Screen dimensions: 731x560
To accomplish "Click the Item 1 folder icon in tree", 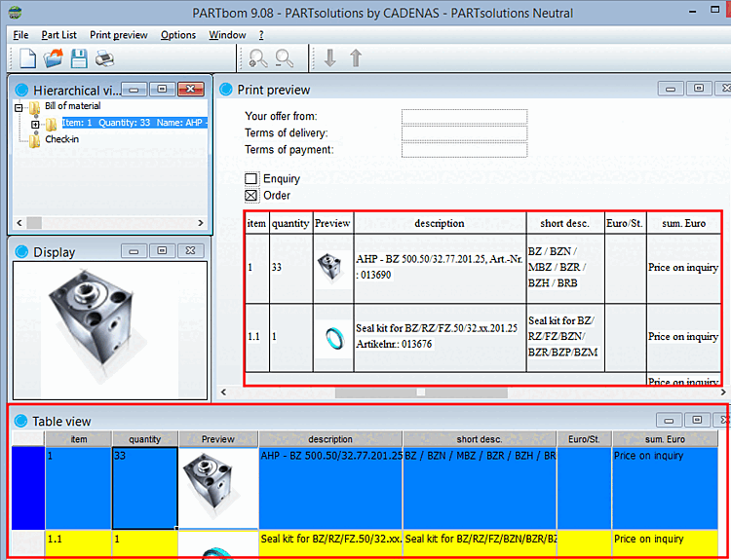I will tap(52, 124).
